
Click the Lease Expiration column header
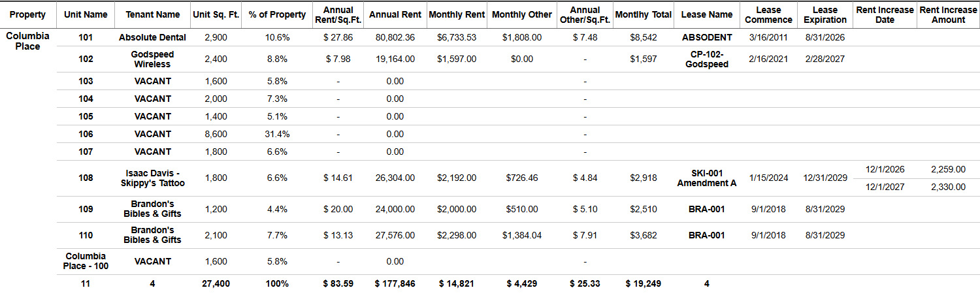tap(825, 14)
